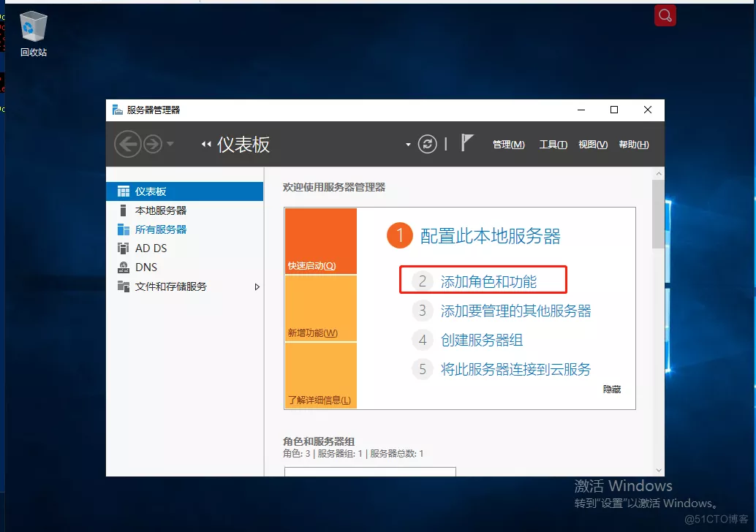Click the number 4 circle icon
This screenshot has width=756, height=532.
tap(423, 341)
